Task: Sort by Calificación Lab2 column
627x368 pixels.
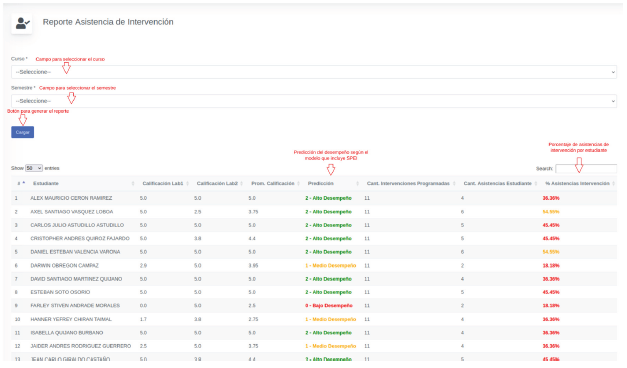Action: click(x=219, y=183)
